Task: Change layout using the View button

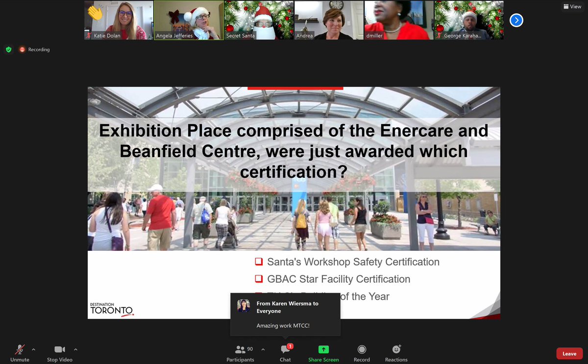Action: 572,7
